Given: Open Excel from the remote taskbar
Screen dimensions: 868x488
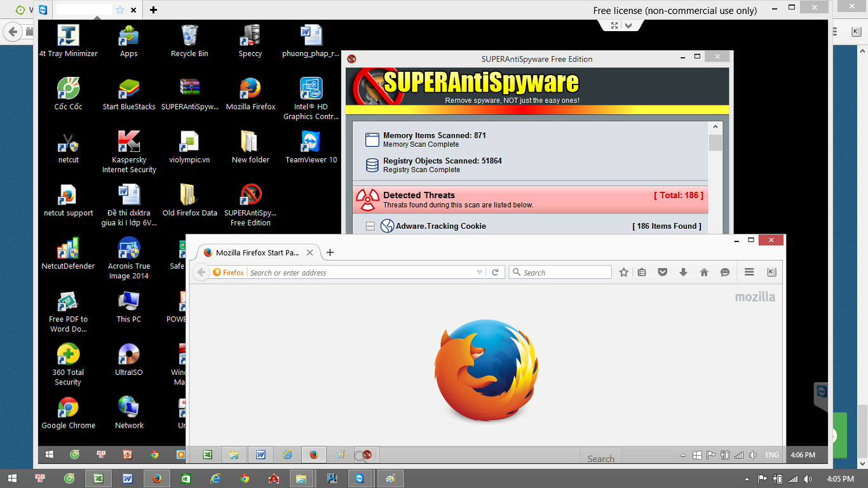Looking at the screenshot, I should (207, 455).
